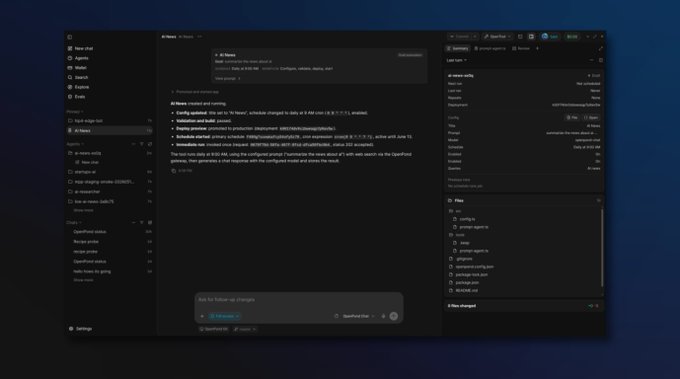
Task: Open the startups-ai agent folder
Action: [x=110, y=172]
